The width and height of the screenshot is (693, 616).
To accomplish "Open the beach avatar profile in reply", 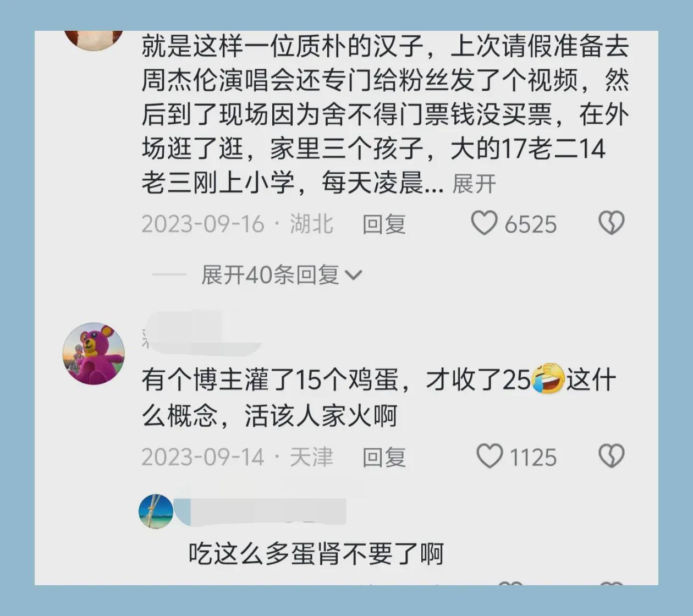I will 156,512.
